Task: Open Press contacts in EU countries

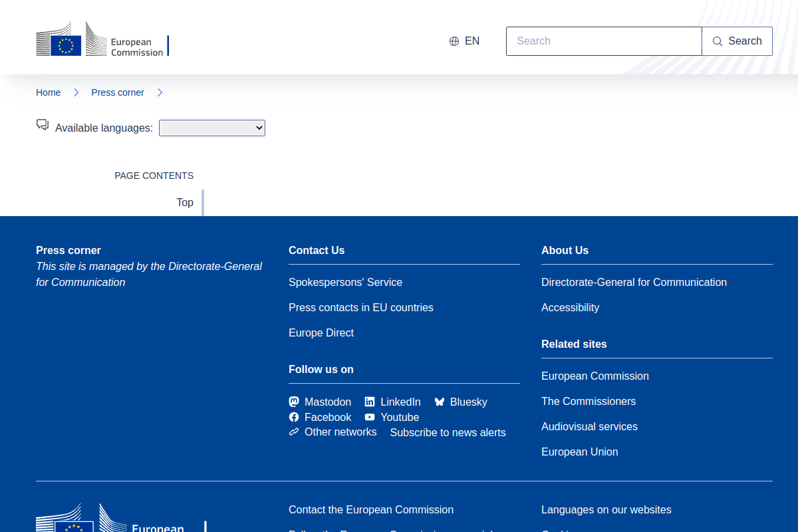Action: click(x=361, y=307)
